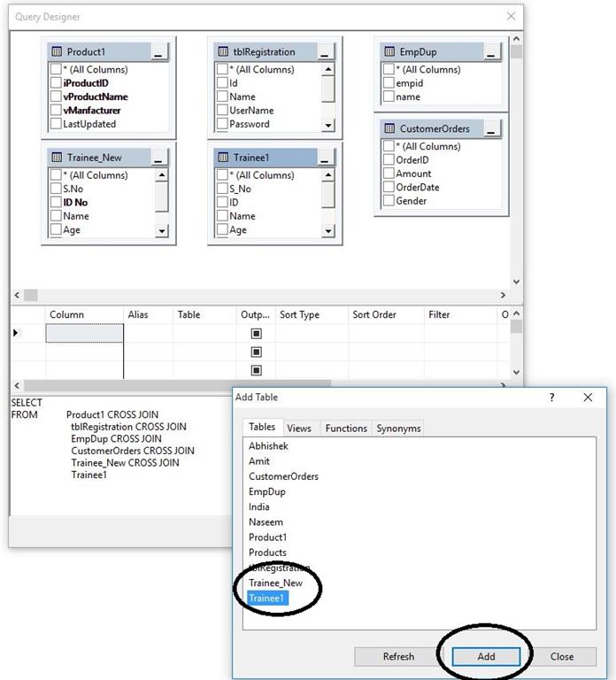Click diagram pane scroll up arrow
The image size is (616, 680).
[516, 39]
